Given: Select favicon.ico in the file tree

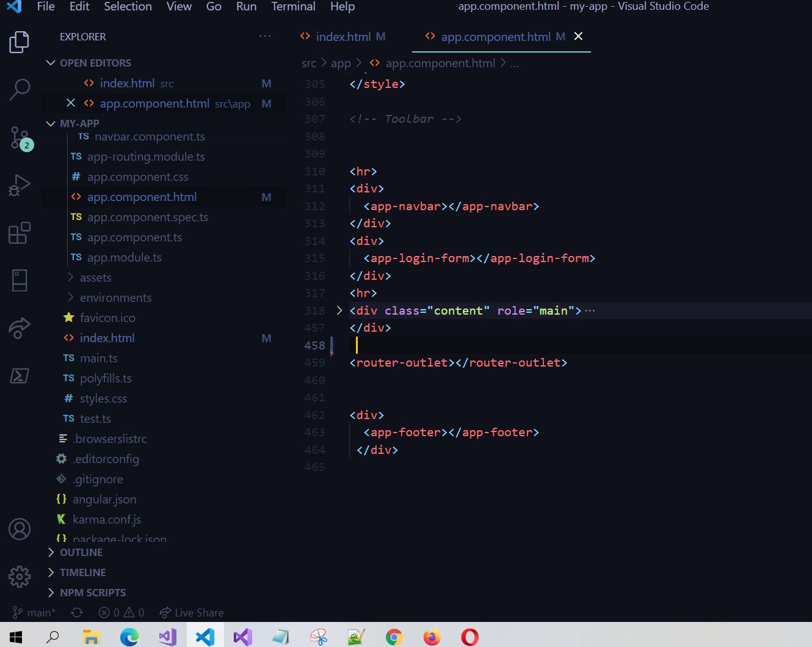Looking at the screenshot, I should 107,318.
